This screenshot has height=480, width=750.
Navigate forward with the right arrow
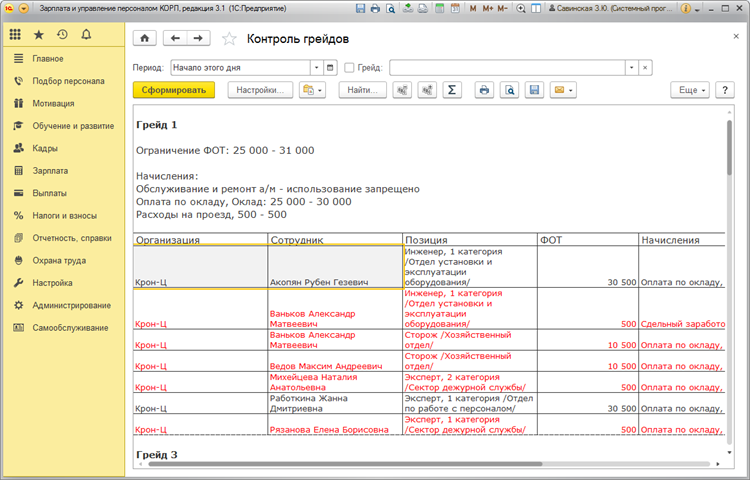[199, 38]
